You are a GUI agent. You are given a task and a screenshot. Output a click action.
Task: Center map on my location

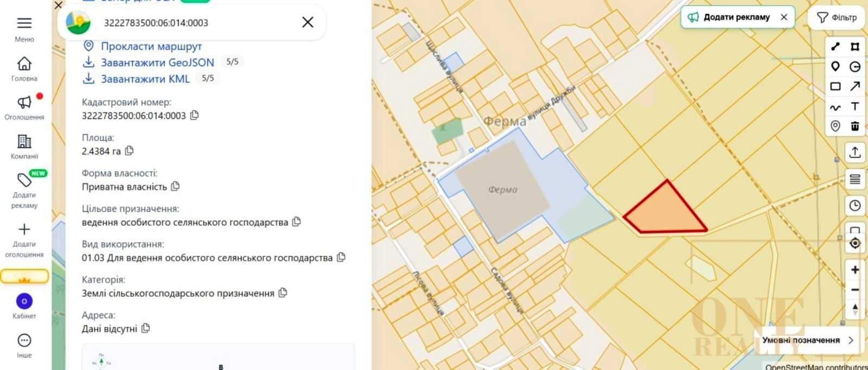point(855,243)
